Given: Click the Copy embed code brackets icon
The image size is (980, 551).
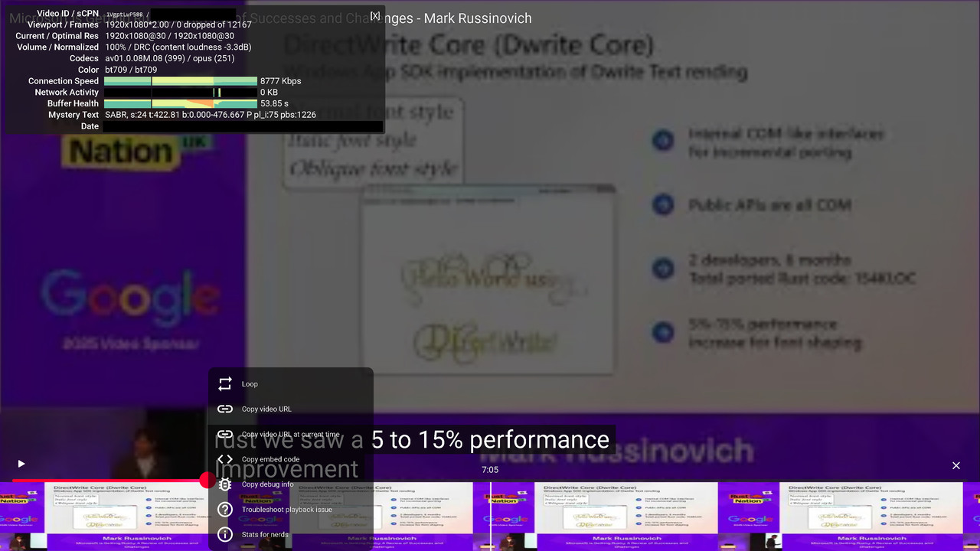Looking at the screenshot, I should [224, 459].
